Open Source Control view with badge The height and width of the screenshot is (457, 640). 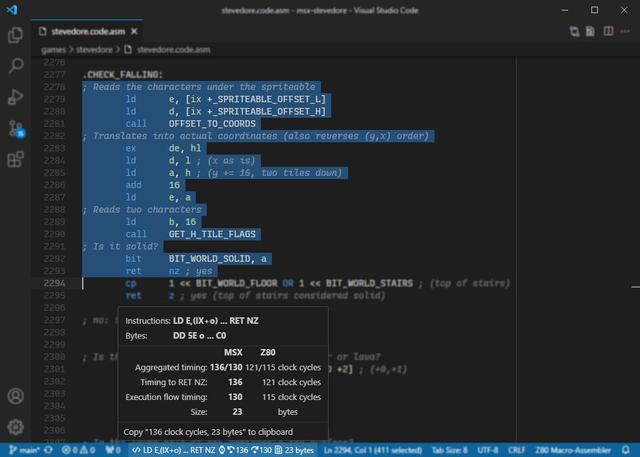(15, 128)
